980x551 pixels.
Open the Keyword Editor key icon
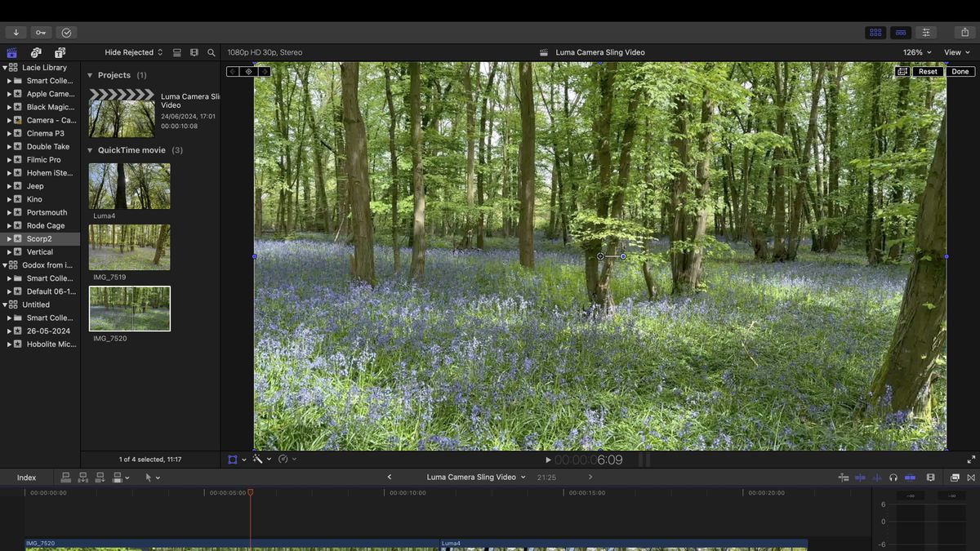[41, 33]
